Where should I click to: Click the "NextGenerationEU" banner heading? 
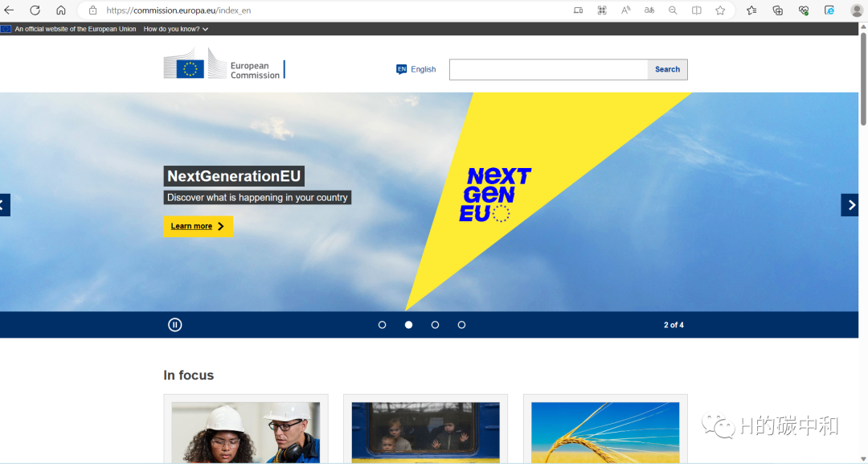[234, 176]
